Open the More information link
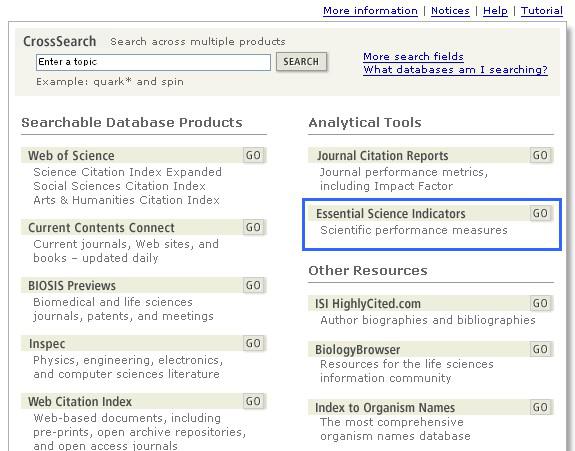Screen dimensions: 575x451 [x=370, y=11]
